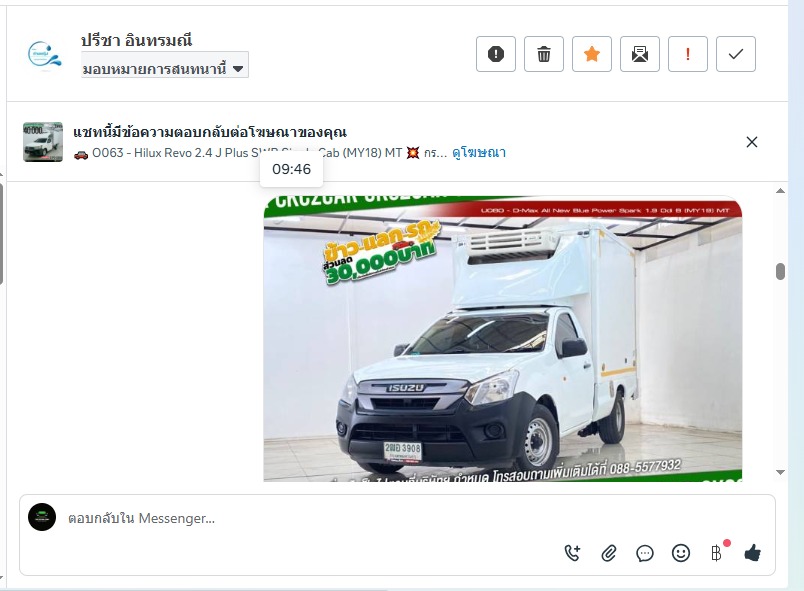The height and width of the screenshot is (591, 804).
Task: Start a call with phone plus icon
Action: (x=572, y=553)
